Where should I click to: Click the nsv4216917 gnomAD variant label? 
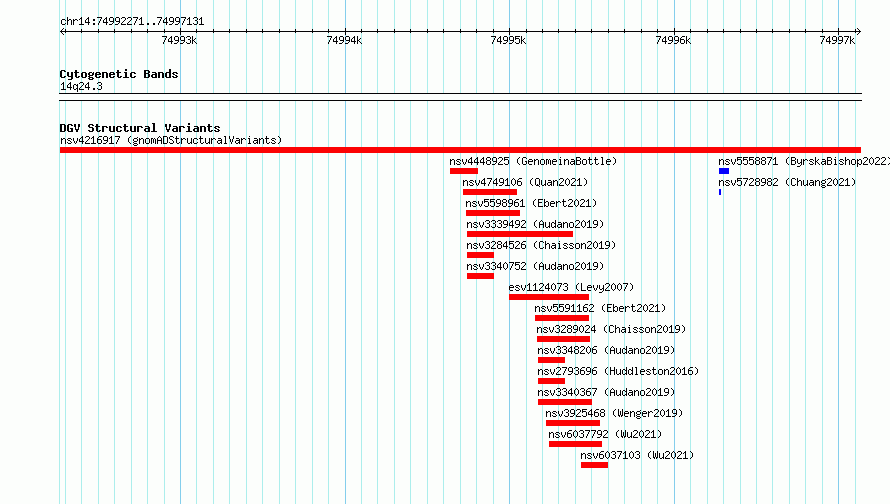(x=171, y=140)
